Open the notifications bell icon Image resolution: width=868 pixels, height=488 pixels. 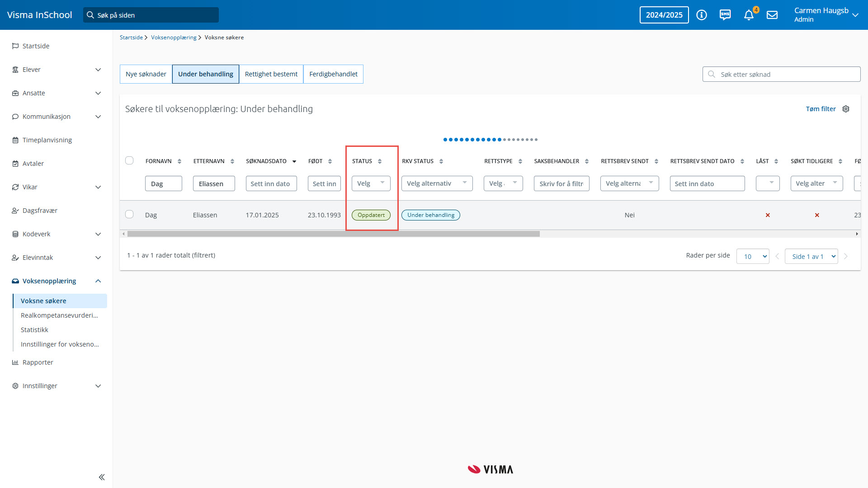(749, 15)
